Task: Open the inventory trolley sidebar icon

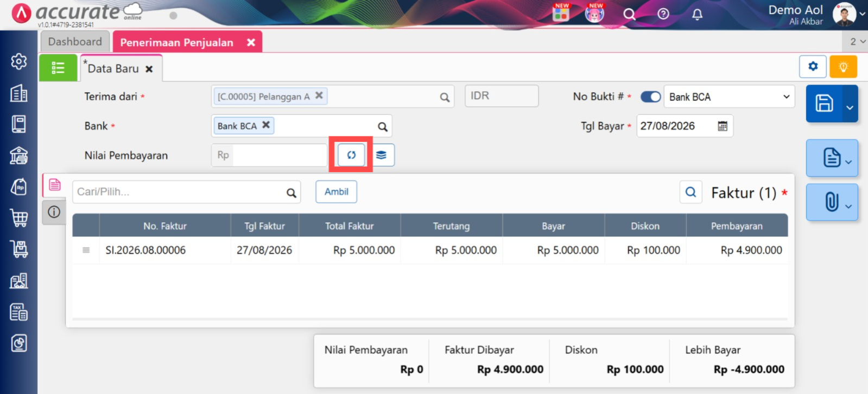Action: pyautogui.click(x=19, y=249)
